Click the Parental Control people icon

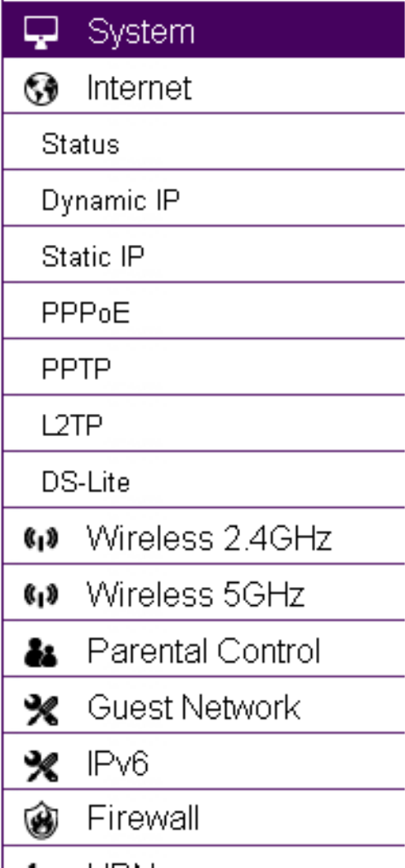[x=40, y=652]
